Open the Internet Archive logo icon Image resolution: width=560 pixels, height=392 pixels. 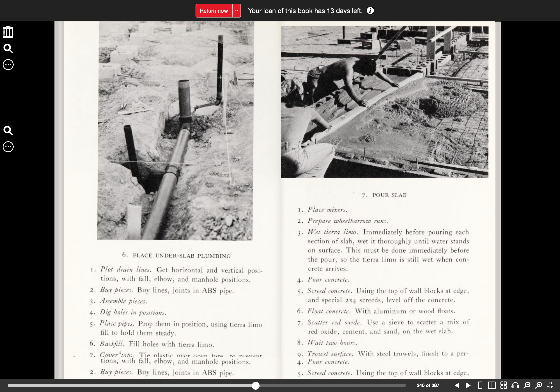8,32
